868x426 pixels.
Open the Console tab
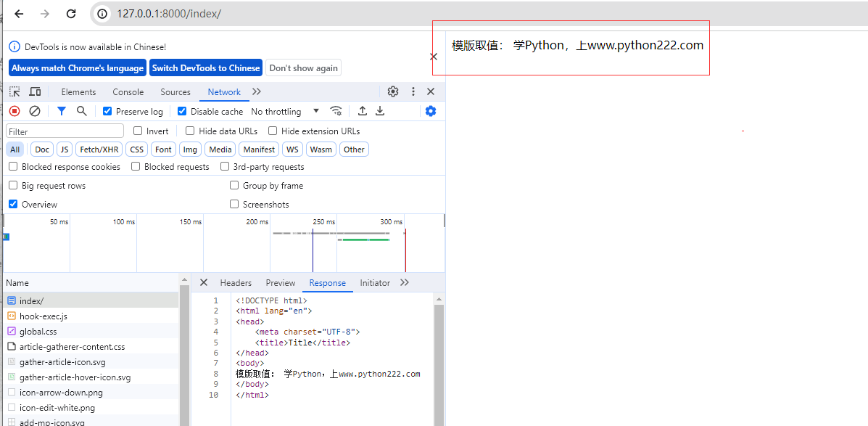coord(128,92)
